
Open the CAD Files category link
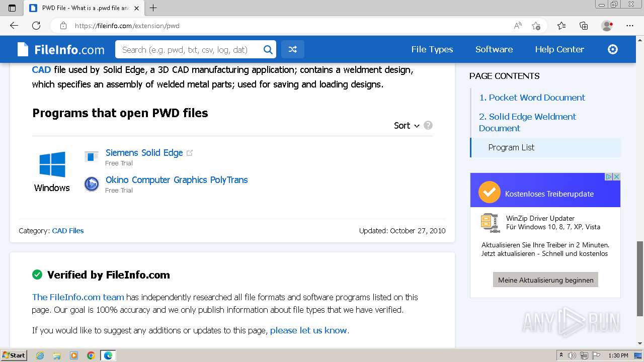68,231
